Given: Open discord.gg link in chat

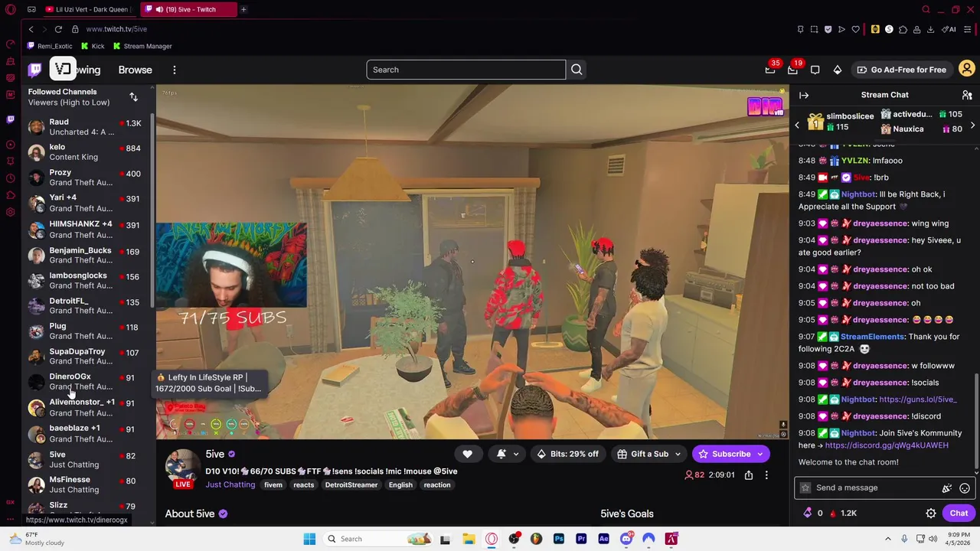Looking at the screenshot, I should point(887,445).
